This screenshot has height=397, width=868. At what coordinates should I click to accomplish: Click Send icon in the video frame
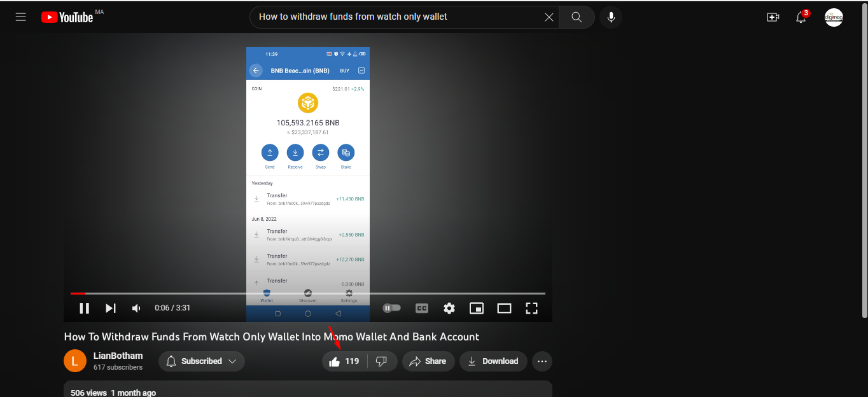[270, 153]
